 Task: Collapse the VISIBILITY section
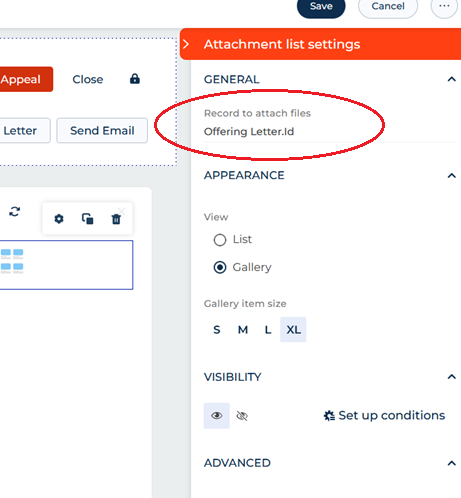pos(451,377)
